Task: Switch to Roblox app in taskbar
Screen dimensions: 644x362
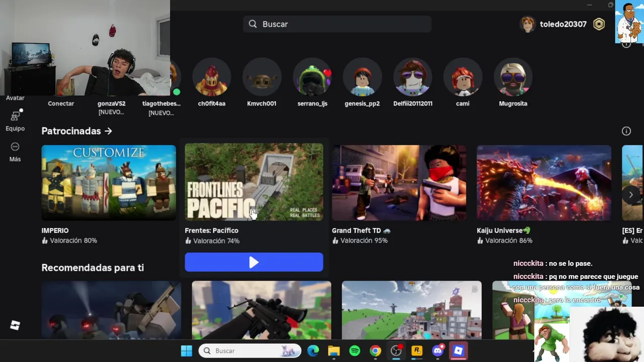Action: tap(458, 351)
